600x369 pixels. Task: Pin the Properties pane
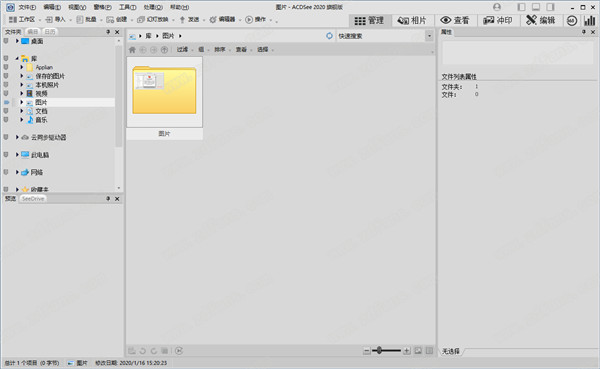click(584, 32)
